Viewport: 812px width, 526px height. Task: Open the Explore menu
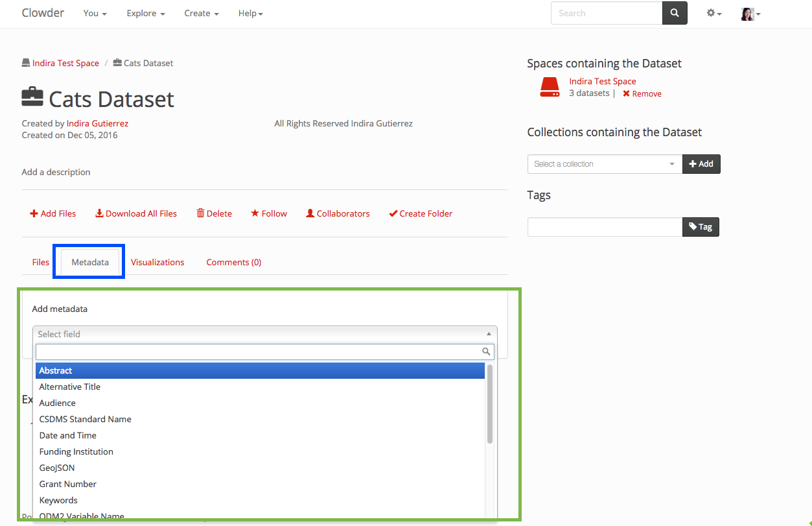[x=146, y=13]
